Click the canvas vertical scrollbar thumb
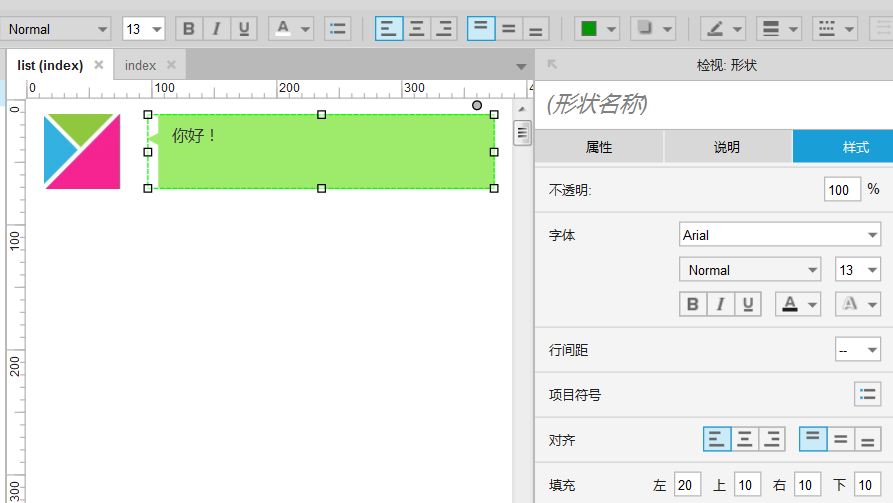The height and width of the screenshot is (503, 893). click(522, 133)
